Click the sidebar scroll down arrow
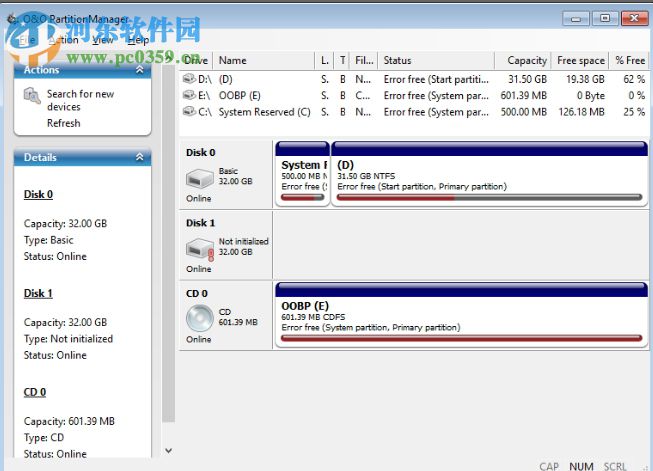653x471 pixels. 168,450
